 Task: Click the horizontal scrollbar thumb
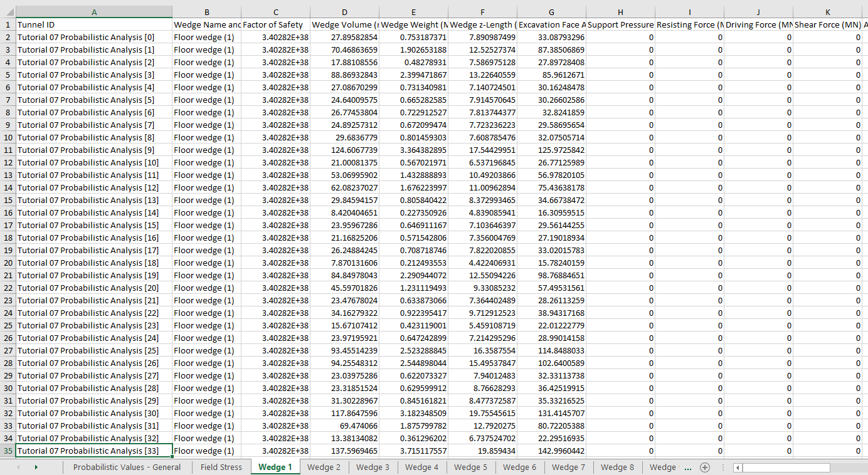[786, 467]
